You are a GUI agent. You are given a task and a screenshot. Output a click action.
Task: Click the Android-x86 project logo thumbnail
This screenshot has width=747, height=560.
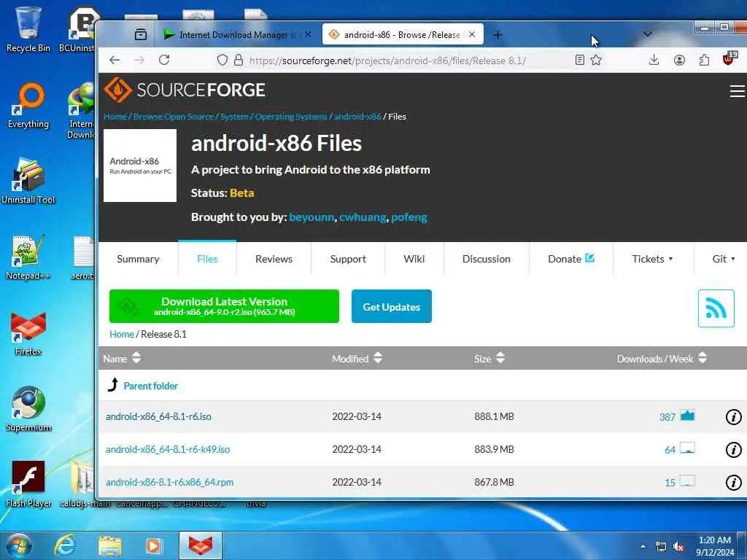140,166
